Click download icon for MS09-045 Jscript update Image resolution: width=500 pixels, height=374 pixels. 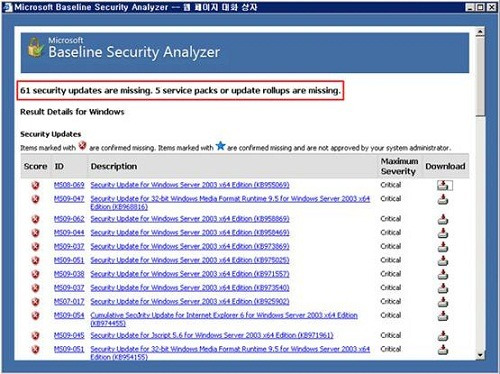(x=443, y=336)
